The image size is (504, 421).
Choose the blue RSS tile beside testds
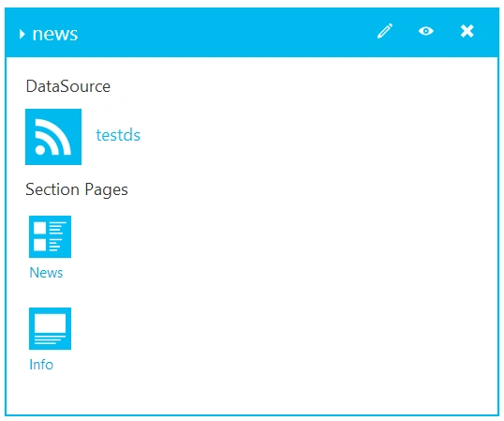point(53,137)
